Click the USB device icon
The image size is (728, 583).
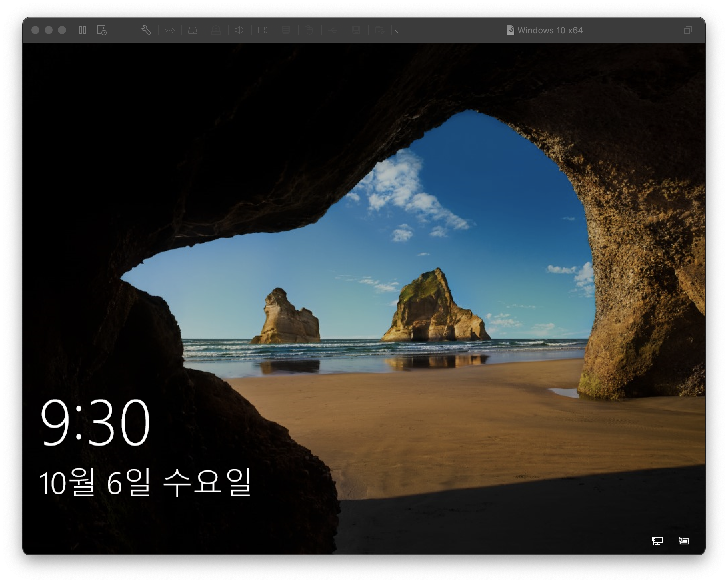[x=333, y=30]
